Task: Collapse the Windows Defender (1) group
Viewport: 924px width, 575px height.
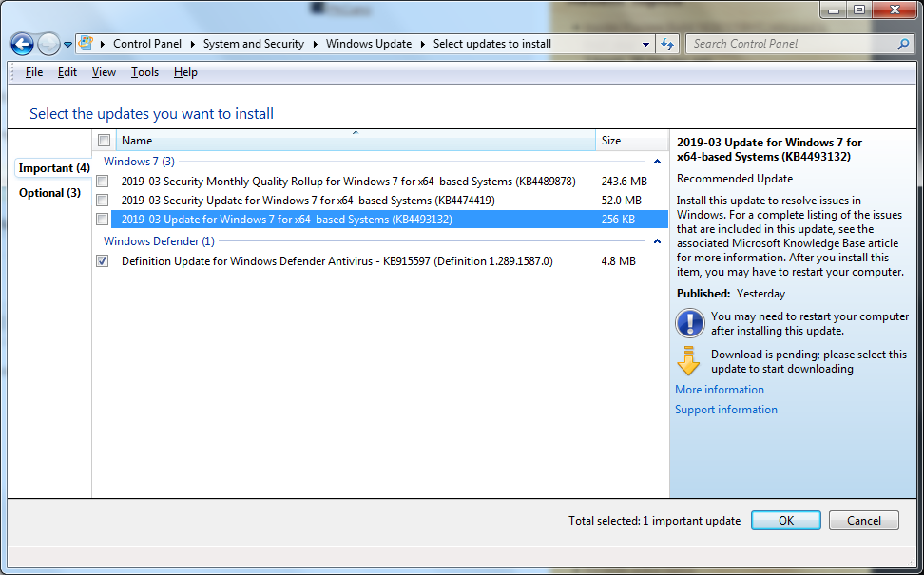Action: (657, 242)
